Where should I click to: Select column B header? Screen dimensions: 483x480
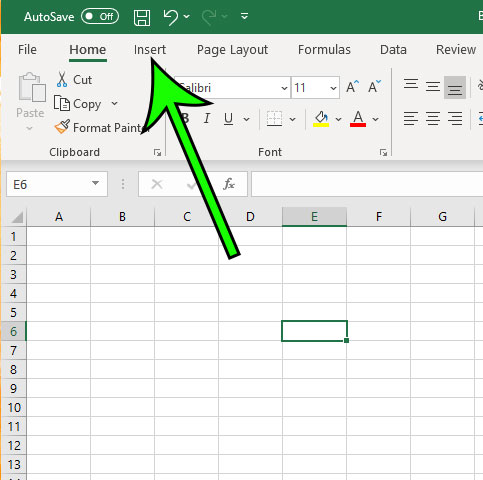pyautogui.click(x=122, y=217)
